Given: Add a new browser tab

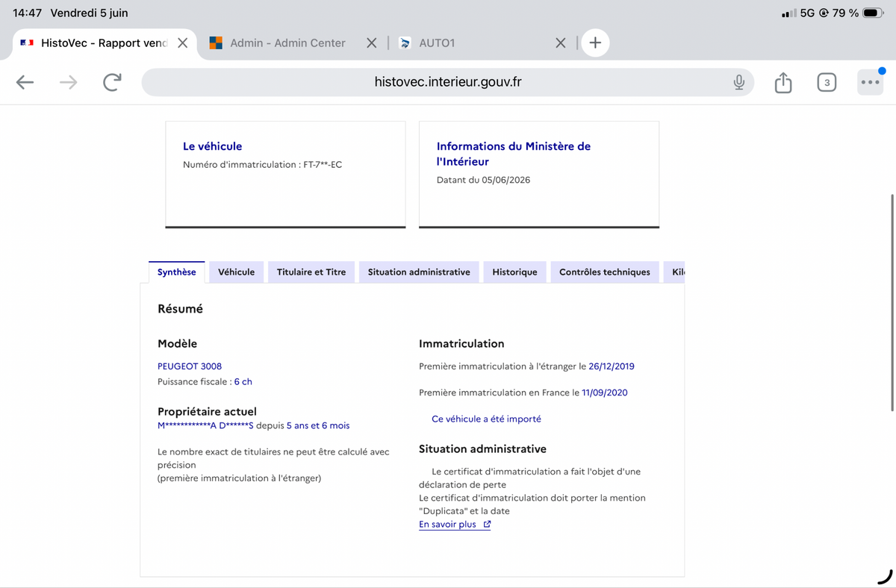Looking at the screenshot, I should pos(595,43).
